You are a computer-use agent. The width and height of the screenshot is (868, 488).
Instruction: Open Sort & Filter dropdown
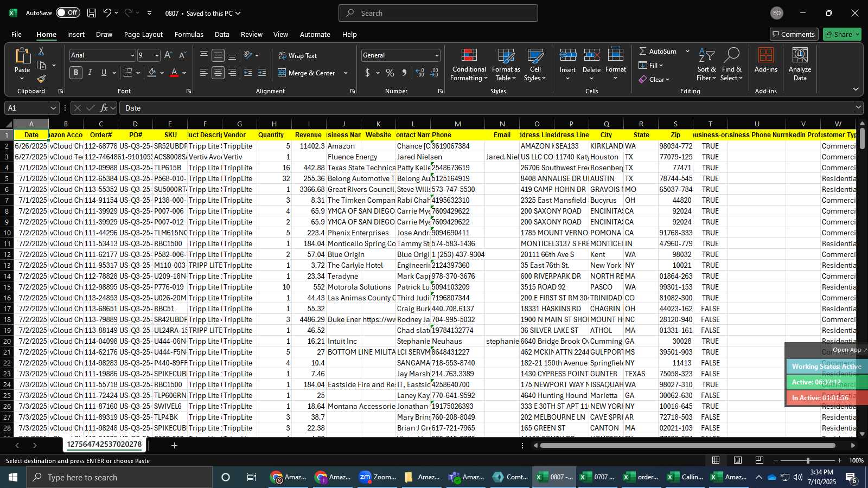(706, 65)
